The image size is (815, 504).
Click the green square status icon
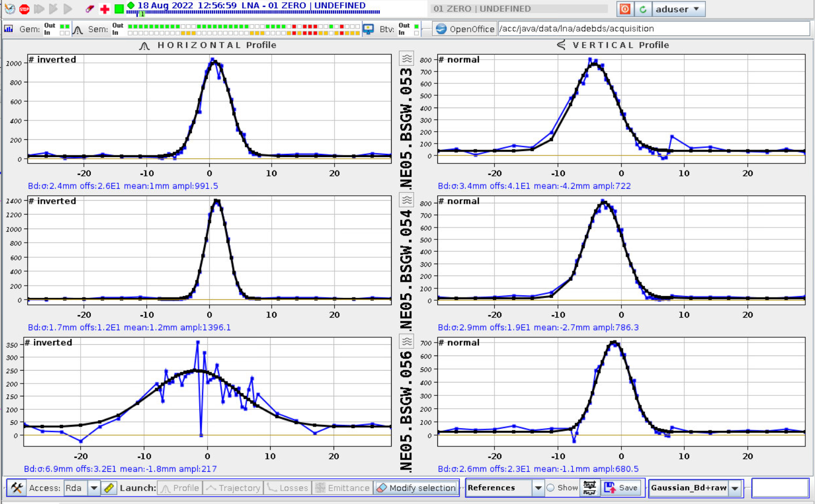[x=119, y=9]
